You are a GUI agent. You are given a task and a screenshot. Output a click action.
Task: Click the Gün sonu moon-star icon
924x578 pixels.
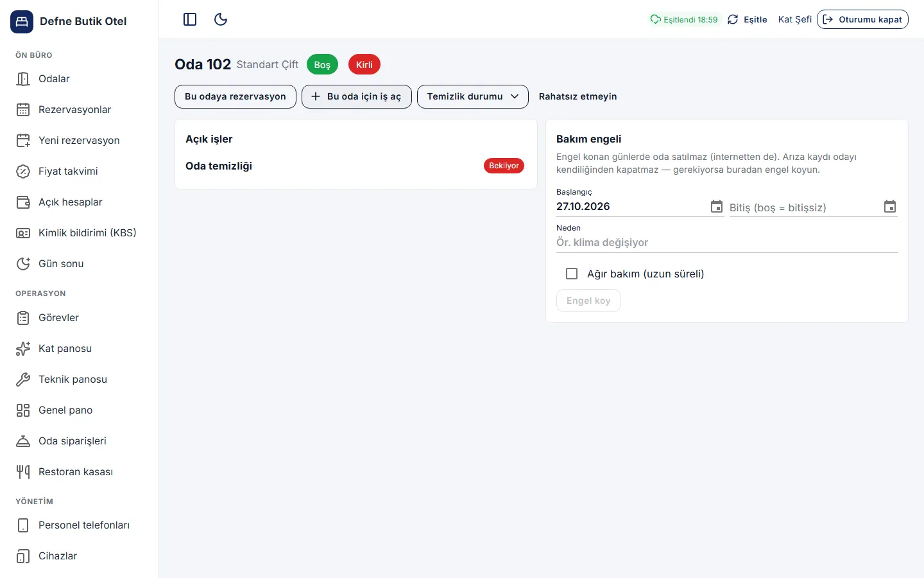click(23, 264)
